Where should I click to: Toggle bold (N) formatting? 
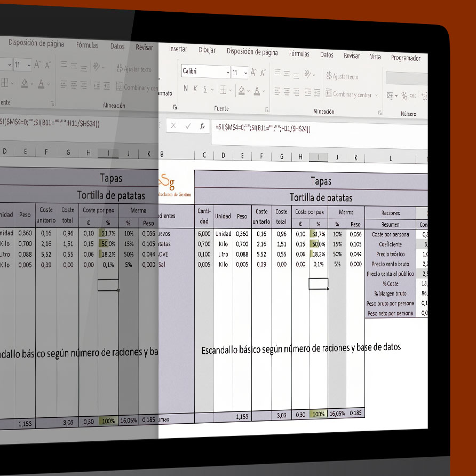(x=186, y=89)
